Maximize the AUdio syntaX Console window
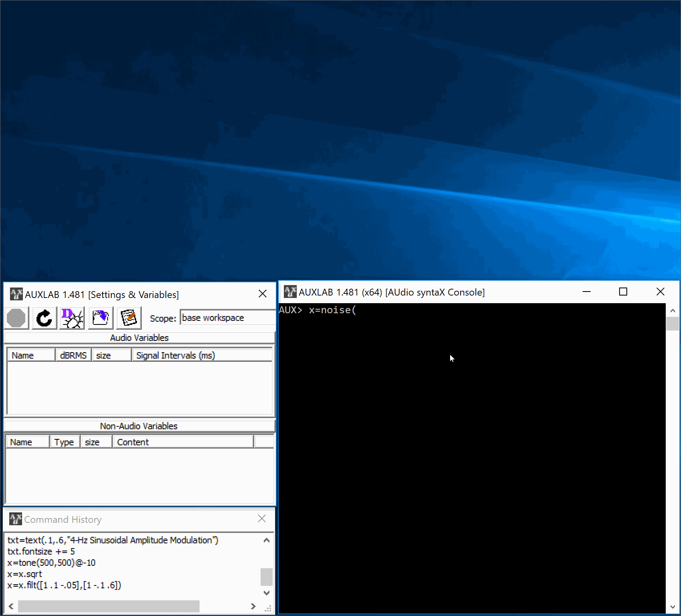The height and width of the screenshot is (616, 681). (623, 292)
